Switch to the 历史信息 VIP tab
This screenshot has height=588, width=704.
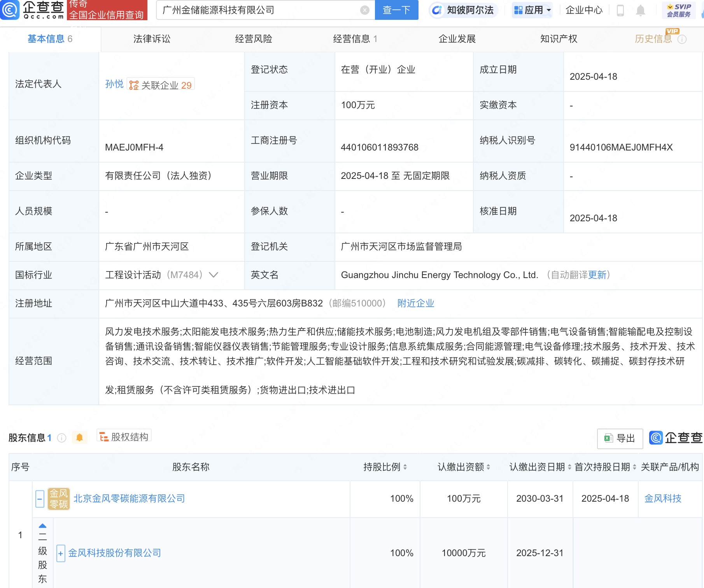point(653,39)
